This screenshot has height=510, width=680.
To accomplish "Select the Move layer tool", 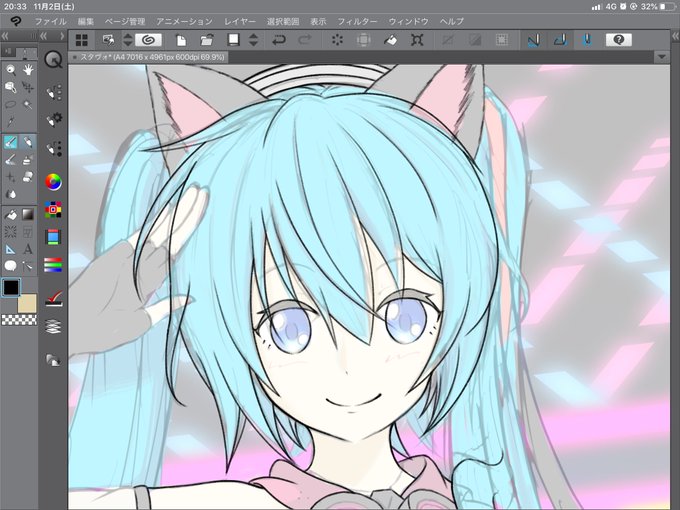I will [x=28, y=88].
